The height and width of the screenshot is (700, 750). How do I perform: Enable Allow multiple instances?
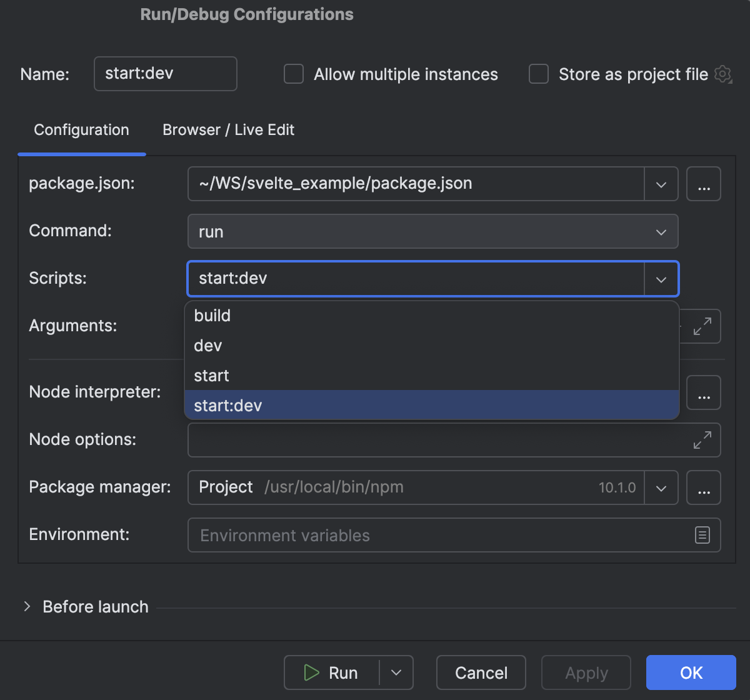pos(293,74)
